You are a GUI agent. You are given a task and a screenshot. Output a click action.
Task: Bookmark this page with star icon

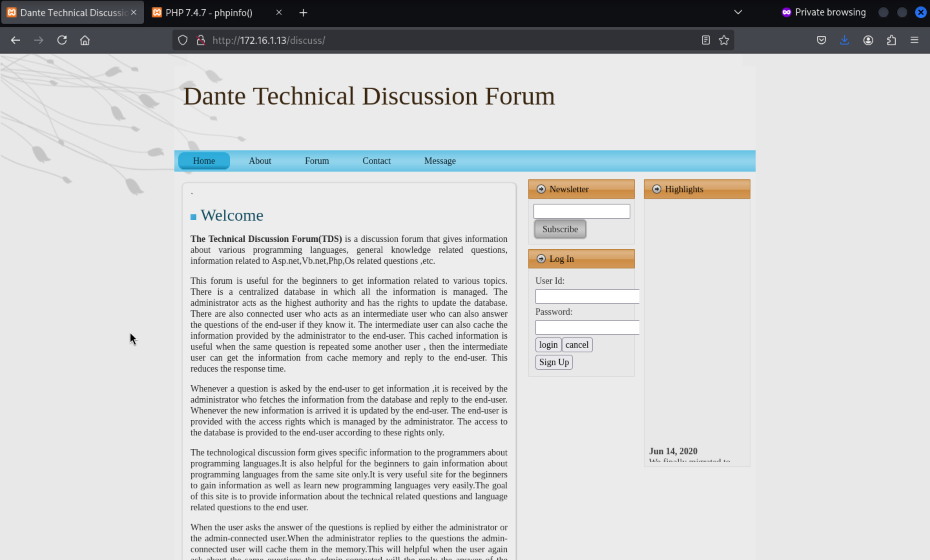click(724, 40)
